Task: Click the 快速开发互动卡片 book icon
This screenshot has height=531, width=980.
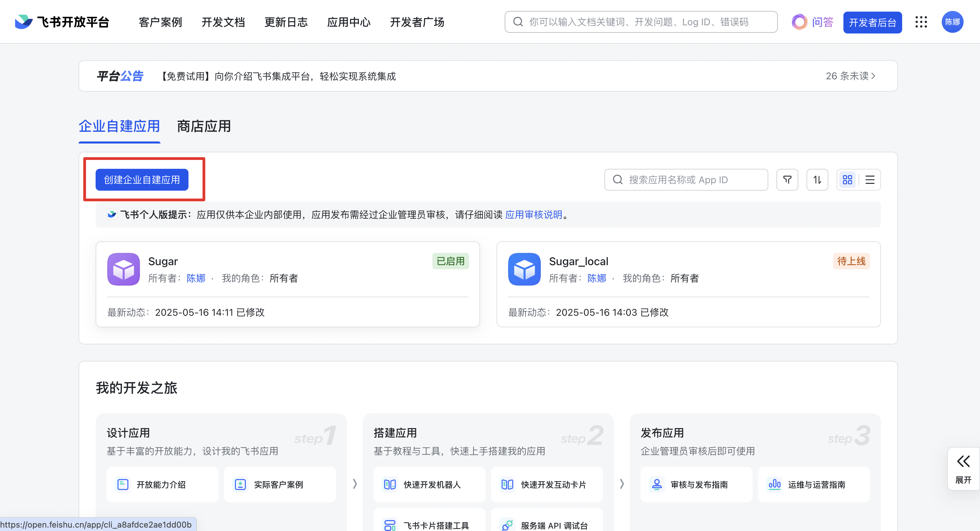Action: [x=507, y=484]
